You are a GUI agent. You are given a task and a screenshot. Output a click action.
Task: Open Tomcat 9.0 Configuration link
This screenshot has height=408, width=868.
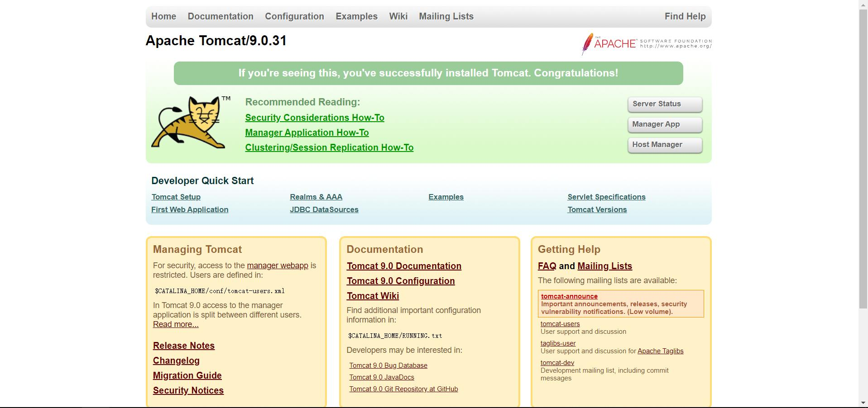401,281
